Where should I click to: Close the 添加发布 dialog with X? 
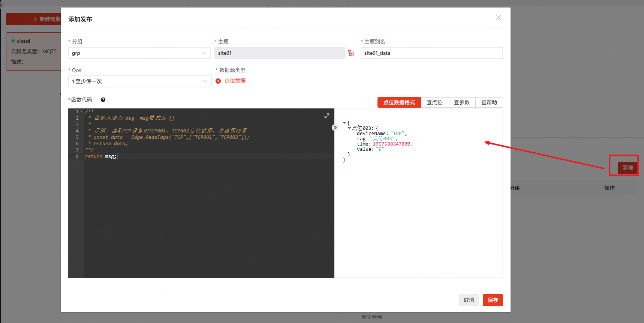pyautogui.click(x=498, y=18)
